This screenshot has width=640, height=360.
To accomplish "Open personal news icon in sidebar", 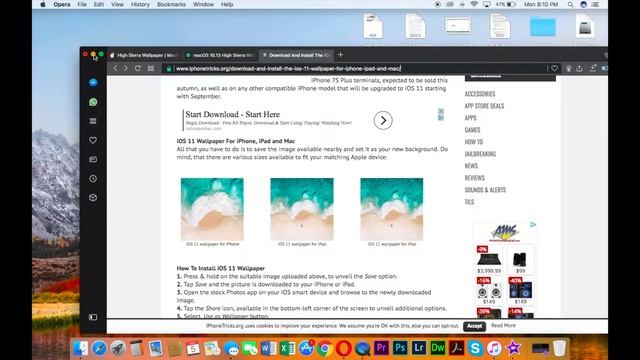I will coord(93,159).
